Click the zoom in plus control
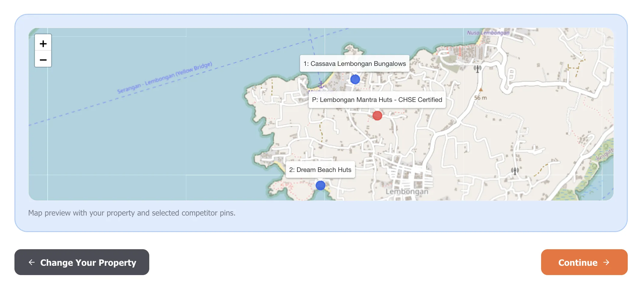This screenshot has width=644, height=288. pos(43,43)
